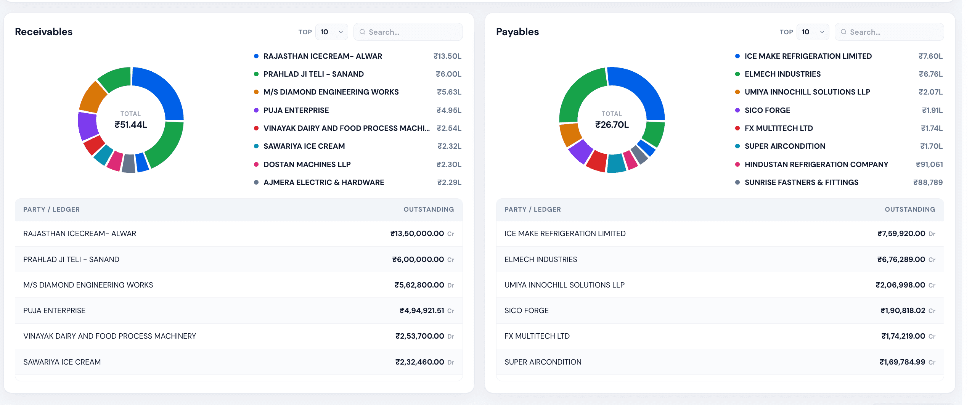
Task: Select HINDUSTAN REFRIGERATION COMPANY legend entry
Action: point(839,164)
